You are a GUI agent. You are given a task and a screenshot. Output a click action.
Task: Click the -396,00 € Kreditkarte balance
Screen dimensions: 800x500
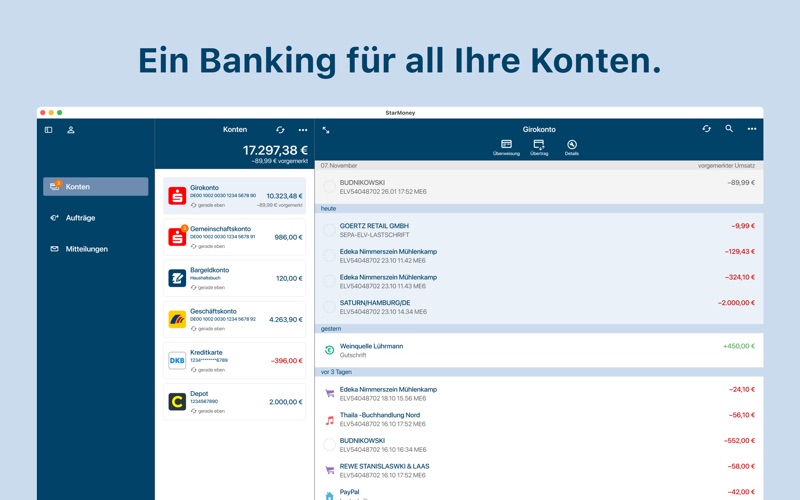(286, 361)
